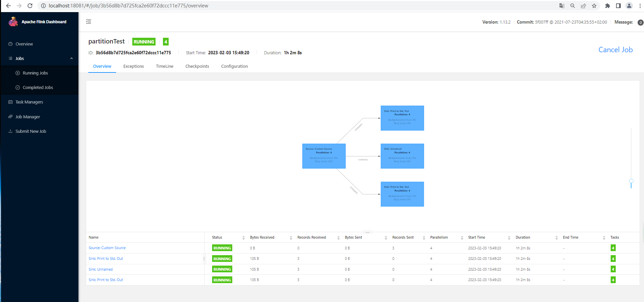Switch to the Configuration tab

pyautogui.click(x=234, y=66)
